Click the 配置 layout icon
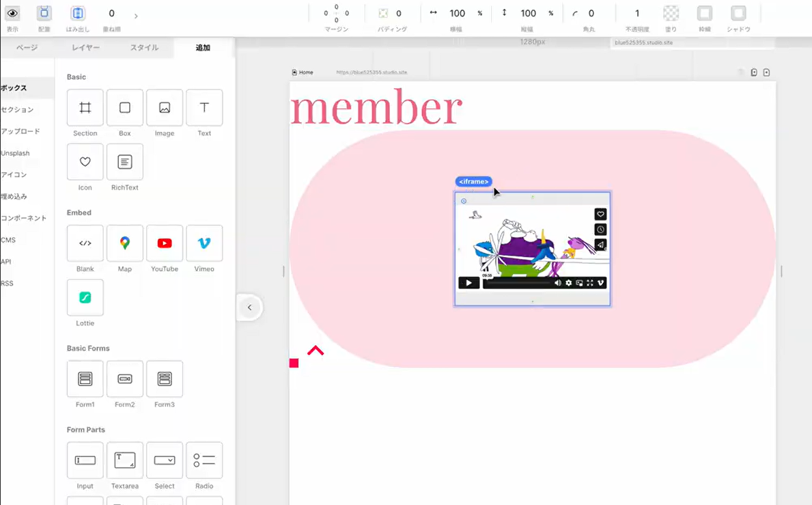 click(x=44, y=14)
